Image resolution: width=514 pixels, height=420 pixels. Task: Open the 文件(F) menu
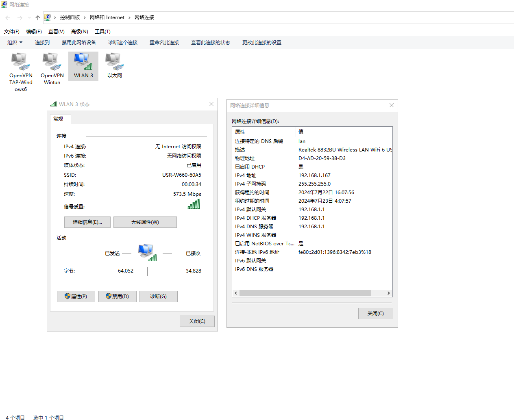(12, 32)
